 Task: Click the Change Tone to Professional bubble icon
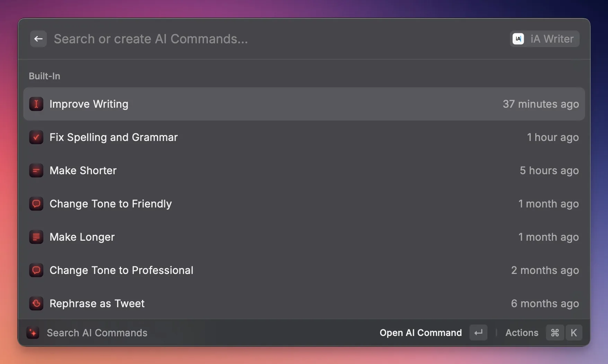click(x=36, y=270)
